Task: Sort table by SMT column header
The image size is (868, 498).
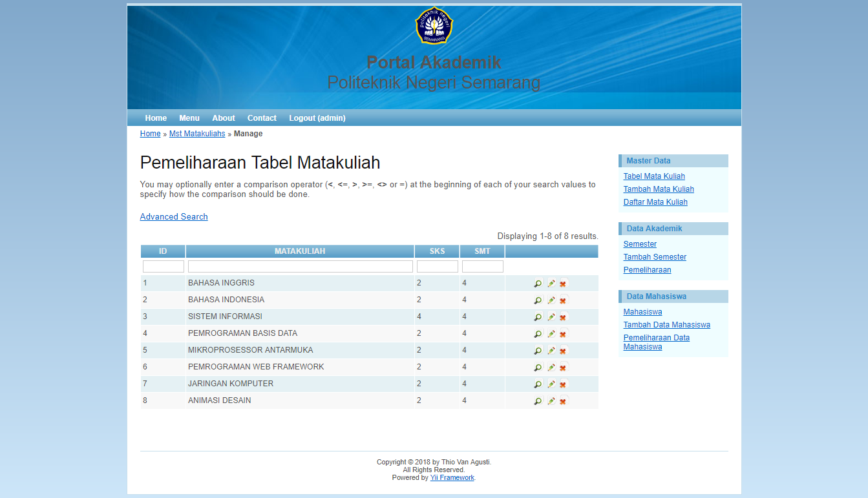Action: [x=482, y=251]
